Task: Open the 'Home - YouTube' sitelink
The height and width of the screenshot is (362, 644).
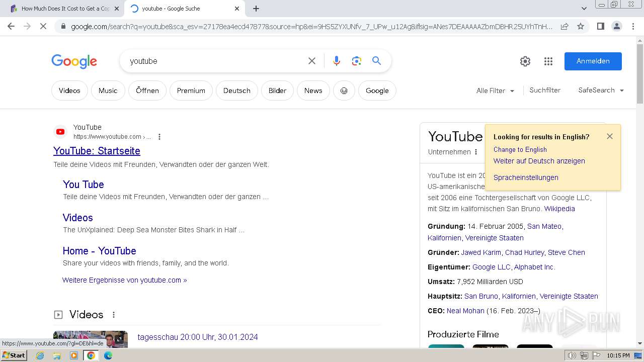Action: (99, 251)
